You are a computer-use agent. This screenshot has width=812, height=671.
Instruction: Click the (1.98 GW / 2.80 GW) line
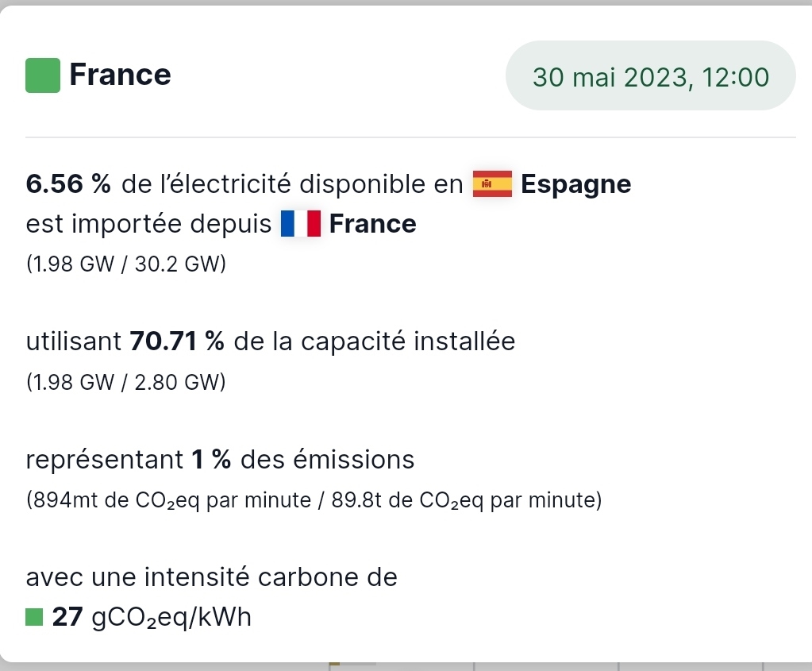(125, 383)
